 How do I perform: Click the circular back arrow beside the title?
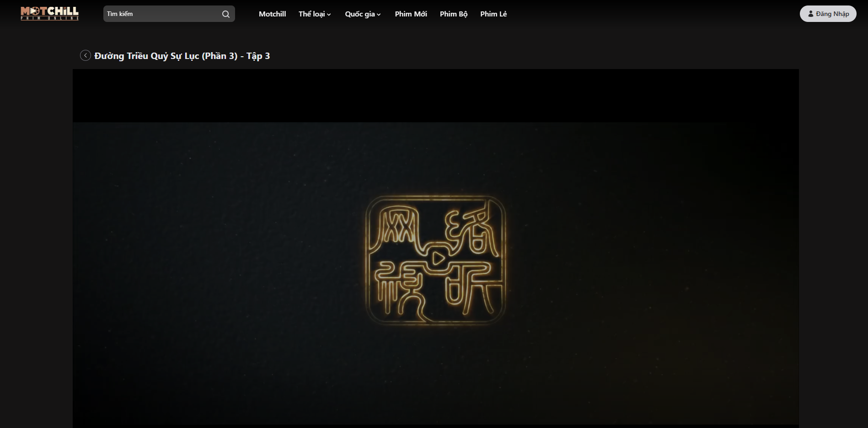[85, 55]
